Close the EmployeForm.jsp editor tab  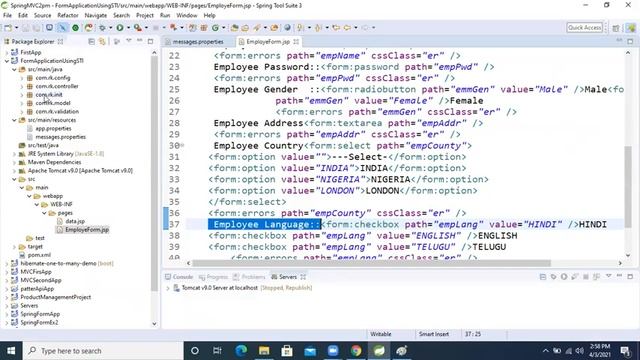click(x=296, y=42)
